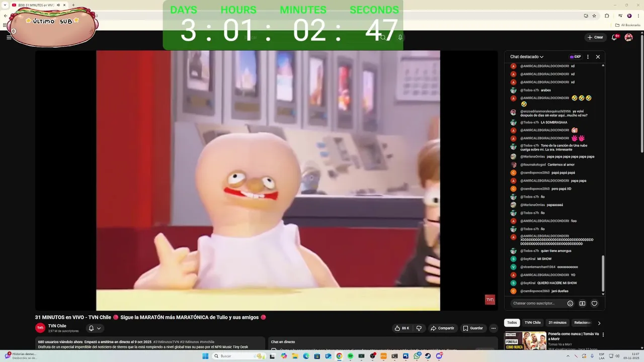Select the Todos filter chip
The height and width of the screenshot is (362, 644).
pos(512,323)
